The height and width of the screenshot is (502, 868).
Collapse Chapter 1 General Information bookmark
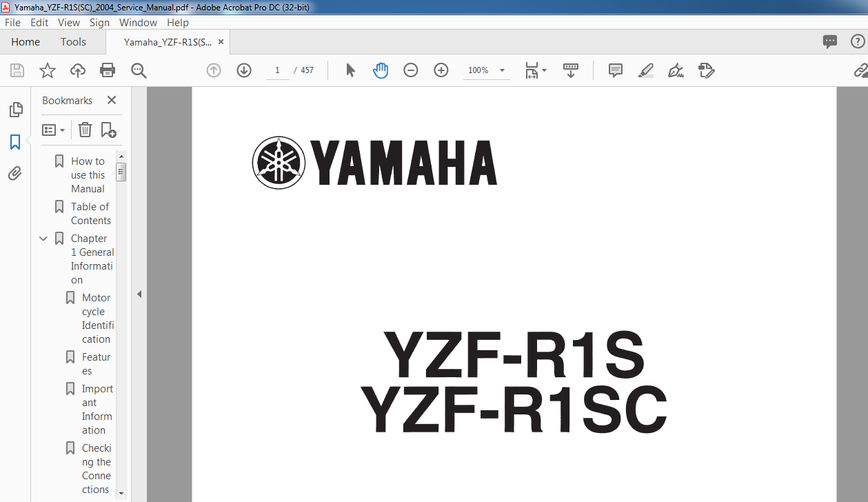click(x=43, y=239)
